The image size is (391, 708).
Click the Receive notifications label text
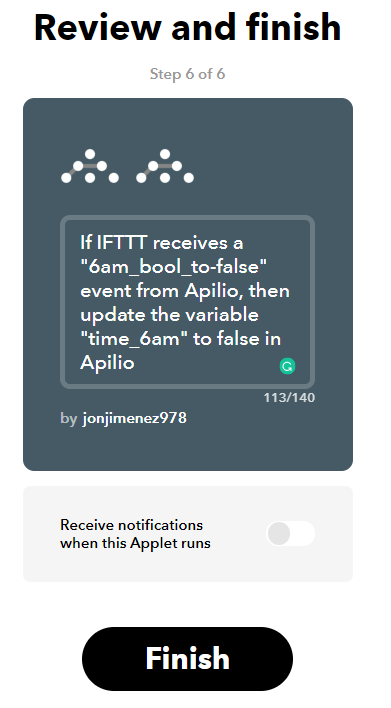[135, 534]
